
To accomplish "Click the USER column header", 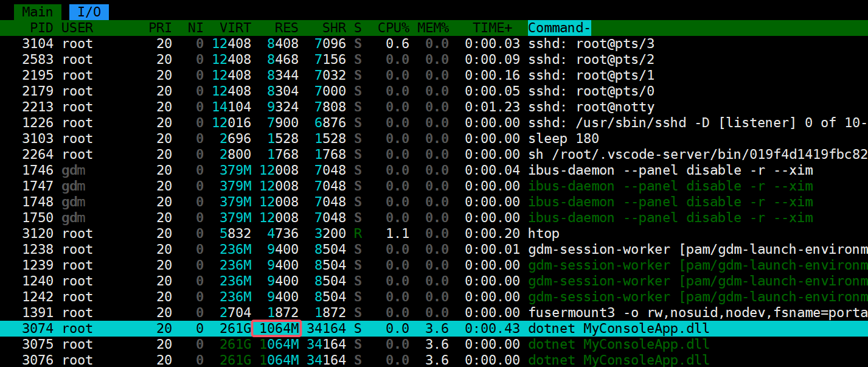I will 77,28.
